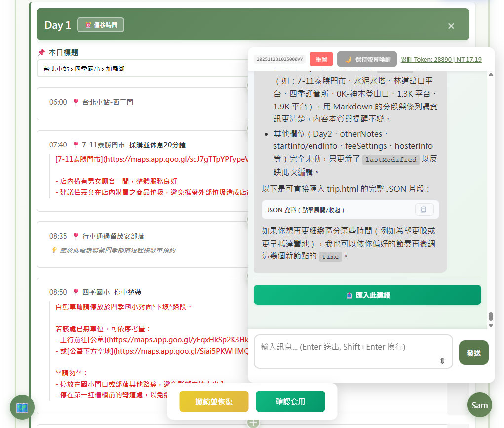Click the chat scrollbar thumb
The height and width of the screenshot is (428, 504).
pos(491,316)
